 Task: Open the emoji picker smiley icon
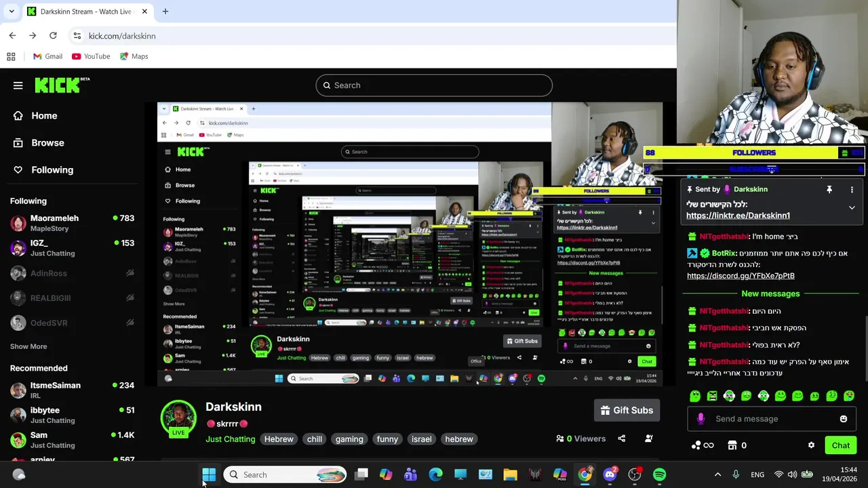[x=844, y=419]
